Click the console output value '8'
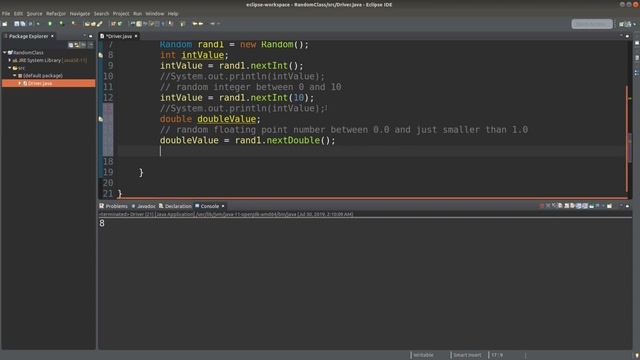The image size is (640, 360). coord(102,223)
